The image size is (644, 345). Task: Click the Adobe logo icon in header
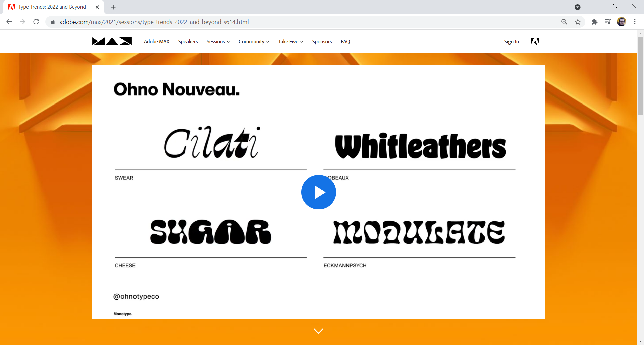pyautogui.click(x=535, y=41)
